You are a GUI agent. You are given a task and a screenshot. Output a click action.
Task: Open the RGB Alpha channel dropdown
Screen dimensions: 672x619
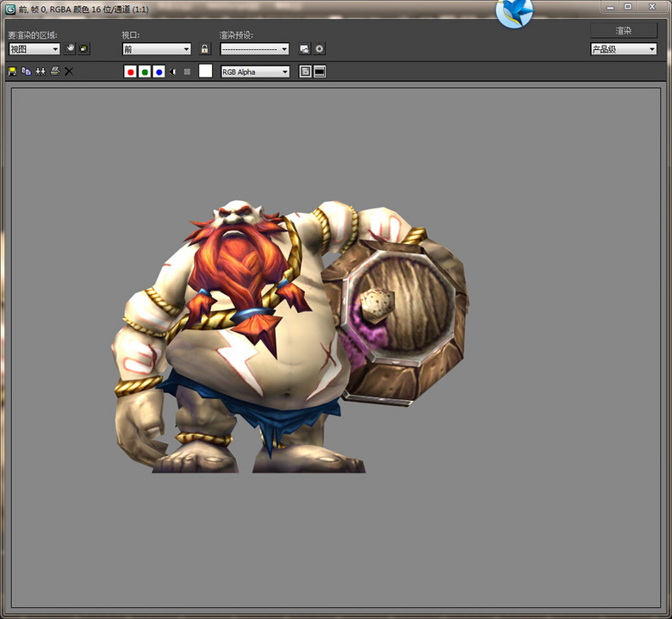[x=255, y=72]
